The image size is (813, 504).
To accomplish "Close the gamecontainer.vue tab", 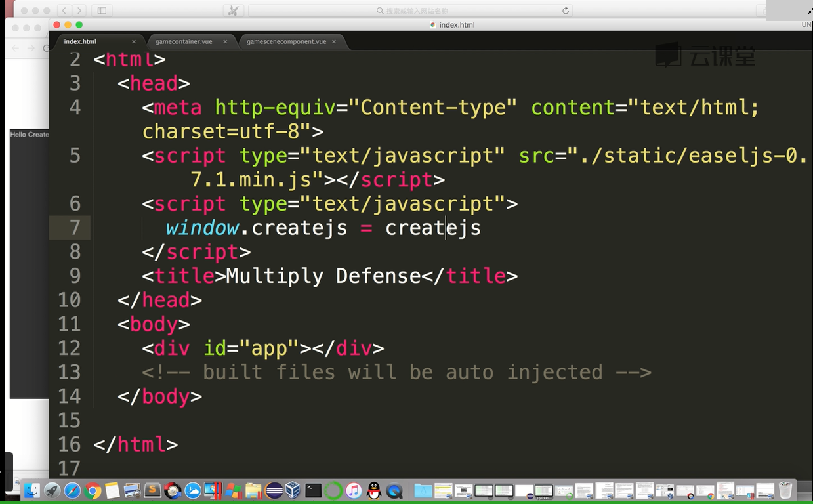I will tap(225, 41).
